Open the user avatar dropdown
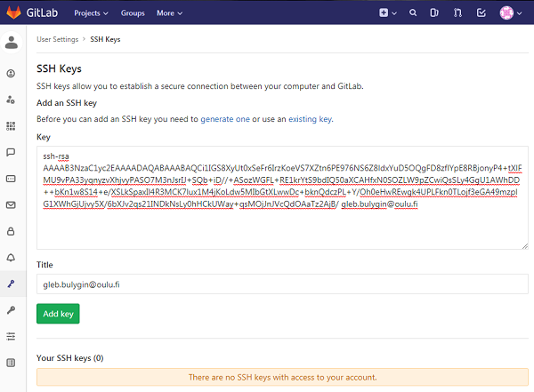The height and width of the screenshot is (392, 534). click(x=510, y=13)
